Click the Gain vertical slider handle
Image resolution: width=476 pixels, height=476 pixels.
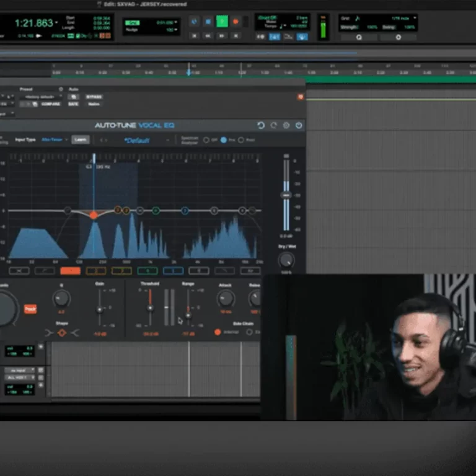point(99,310)
